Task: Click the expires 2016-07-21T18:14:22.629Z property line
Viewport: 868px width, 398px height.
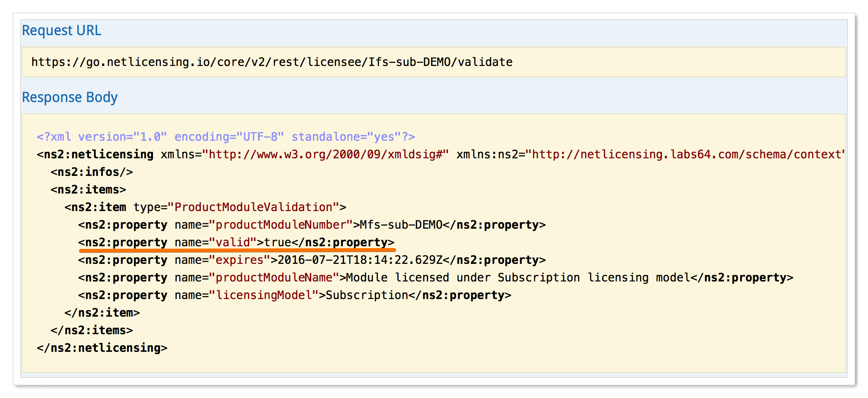Action: 312,260
